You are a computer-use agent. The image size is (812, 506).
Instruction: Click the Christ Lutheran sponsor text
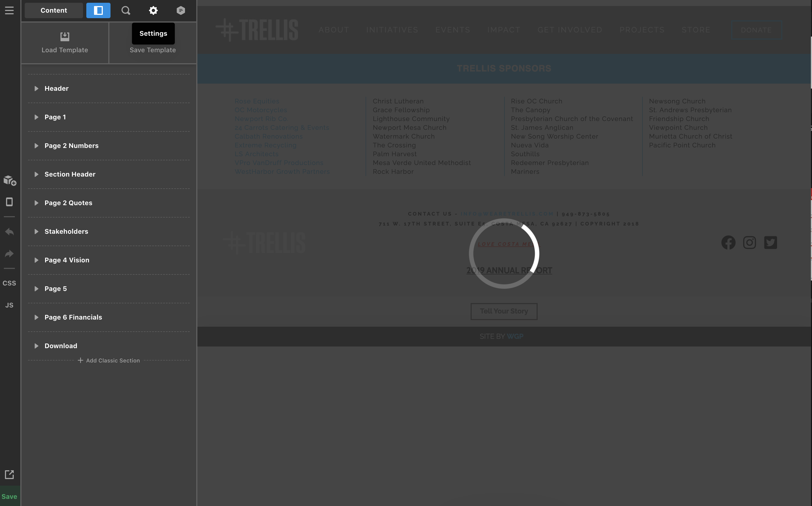coord(398,101)
